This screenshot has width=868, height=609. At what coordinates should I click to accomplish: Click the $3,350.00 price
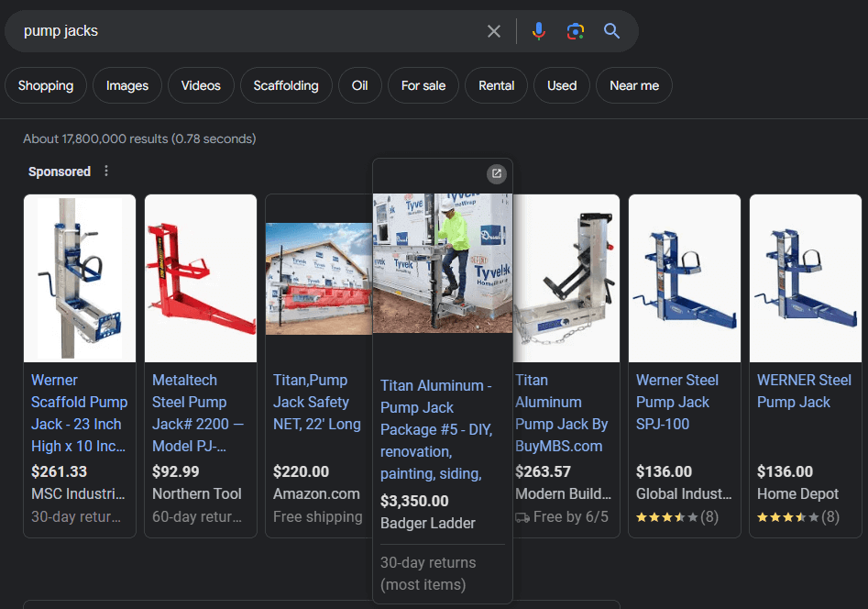click(x=414, y=501)
